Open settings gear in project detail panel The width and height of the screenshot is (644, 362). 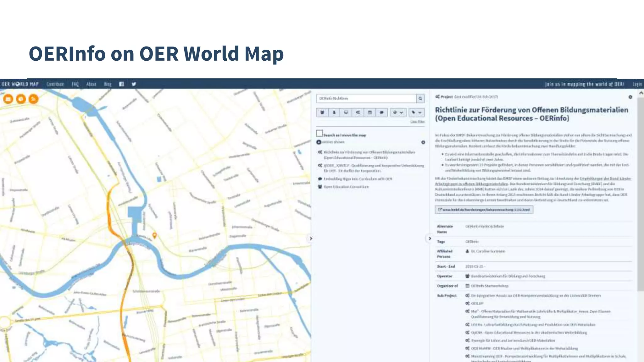630,97
